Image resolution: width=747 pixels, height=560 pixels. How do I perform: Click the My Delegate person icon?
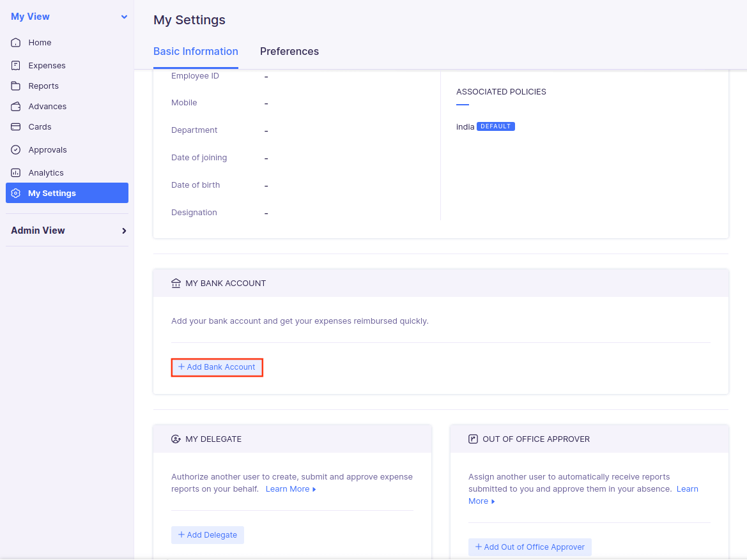(176, 439)
